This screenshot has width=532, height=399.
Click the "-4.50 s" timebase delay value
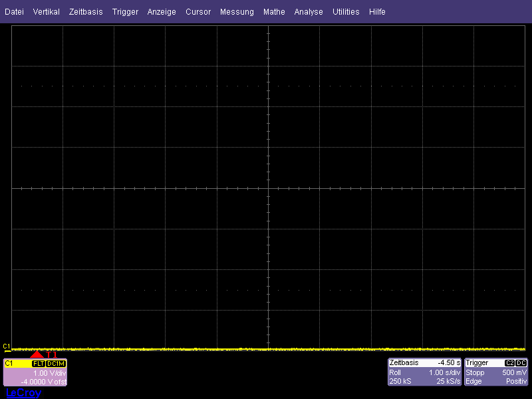pos(448,362)
